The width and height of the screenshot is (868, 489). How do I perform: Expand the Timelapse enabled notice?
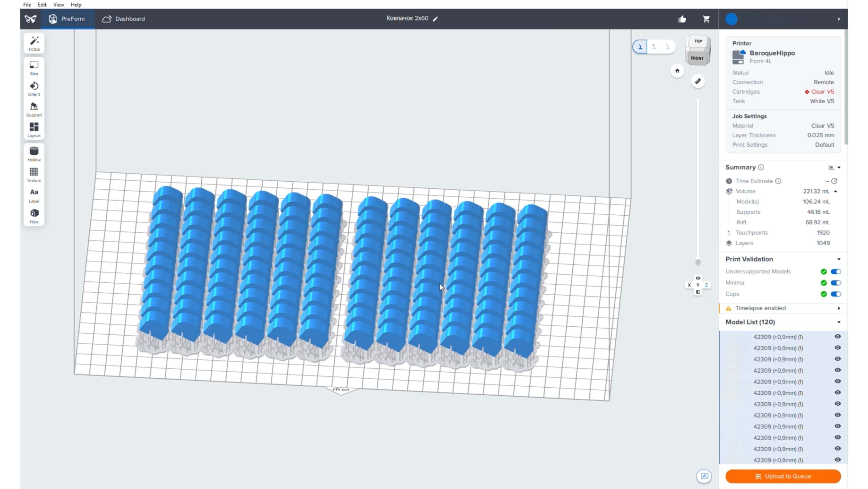[839, 308]
